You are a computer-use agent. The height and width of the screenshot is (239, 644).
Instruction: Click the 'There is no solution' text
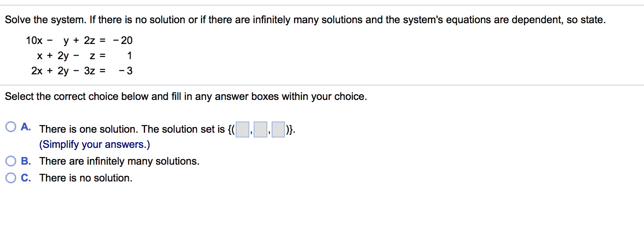click(86, 178)
